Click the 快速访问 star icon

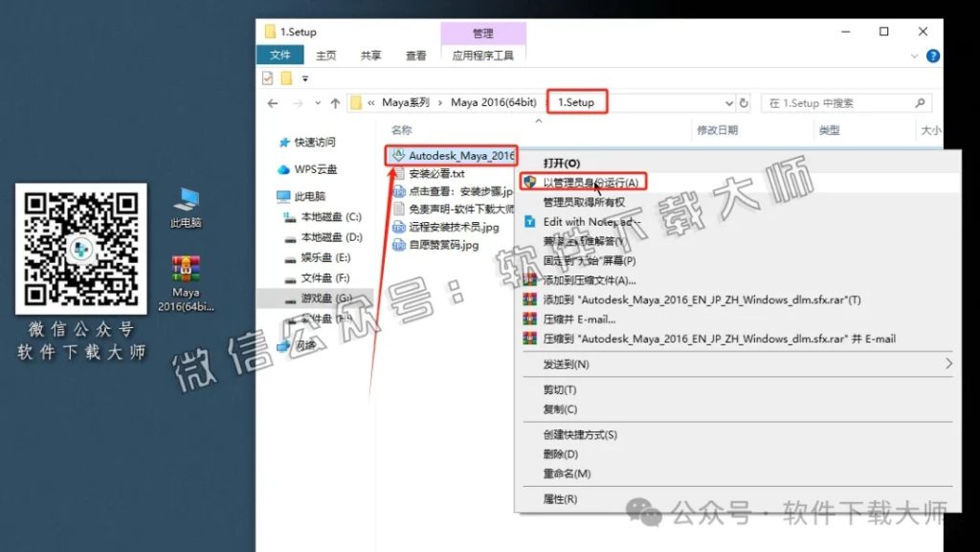tap(284, 143)
